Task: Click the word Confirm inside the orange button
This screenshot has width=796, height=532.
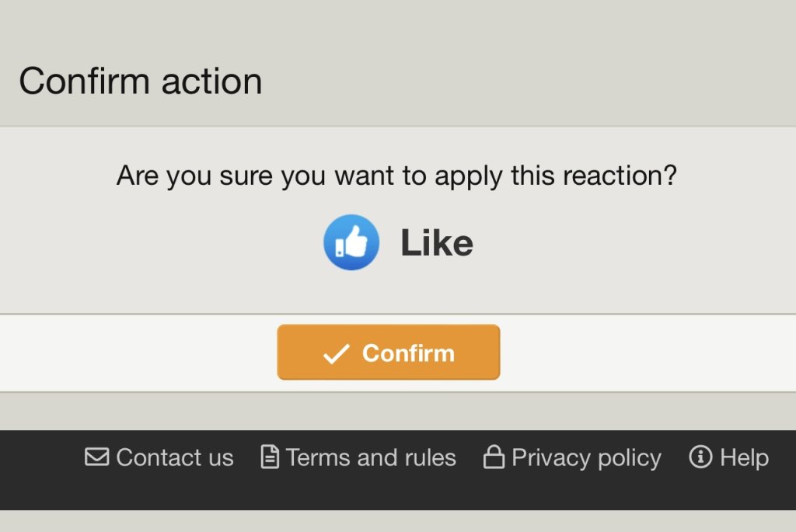Action: 408,353
